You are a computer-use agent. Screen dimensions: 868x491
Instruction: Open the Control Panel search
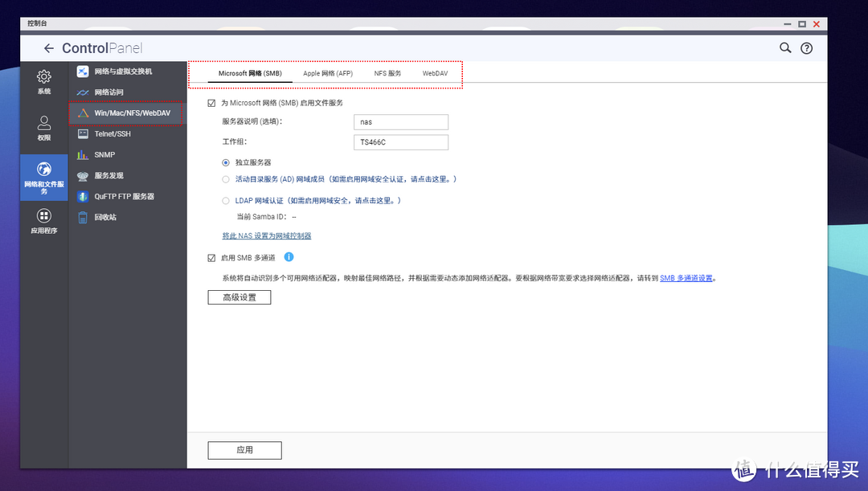tap(785, 47)
